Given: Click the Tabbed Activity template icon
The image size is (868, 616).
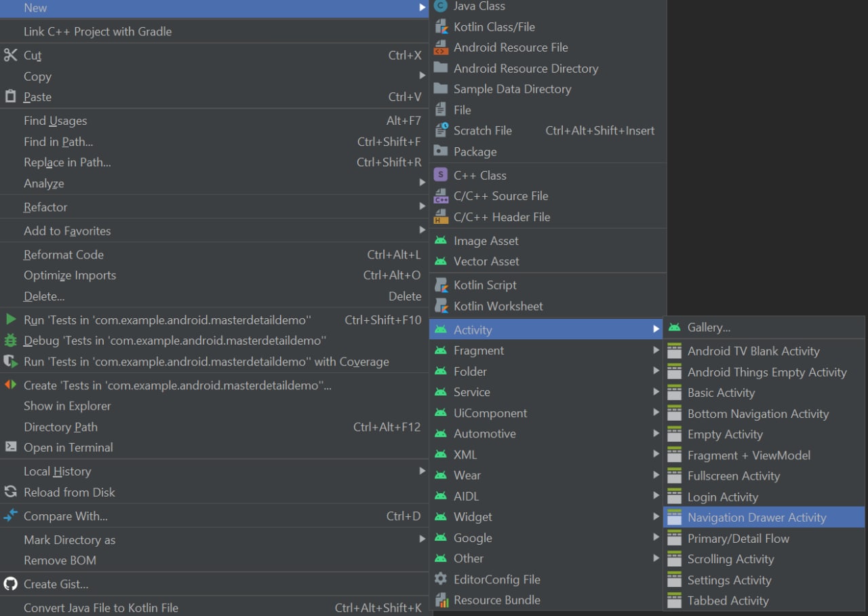Looking at the screenshot, I should pyautogui.click(x=674, y=600).
